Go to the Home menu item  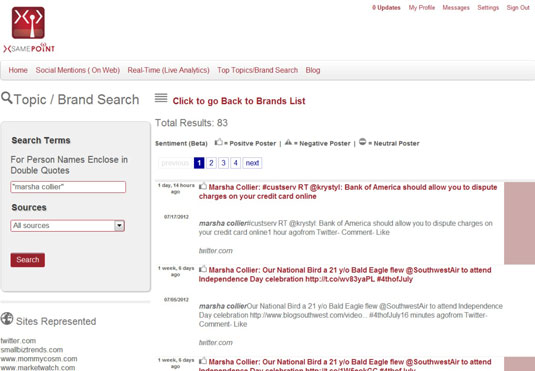coord(18,70)
